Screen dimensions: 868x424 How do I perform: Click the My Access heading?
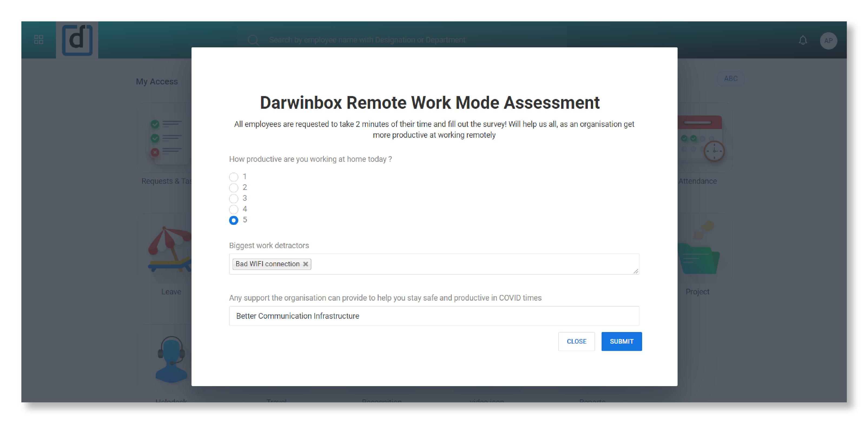pos(157,81)
